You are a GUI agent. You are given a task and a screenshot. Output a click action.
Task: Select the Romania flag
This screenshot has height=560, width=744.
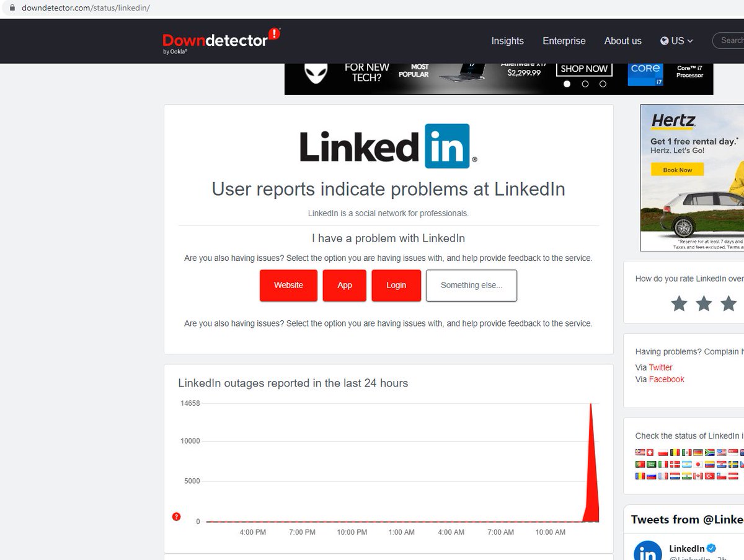tap(640, 476)
